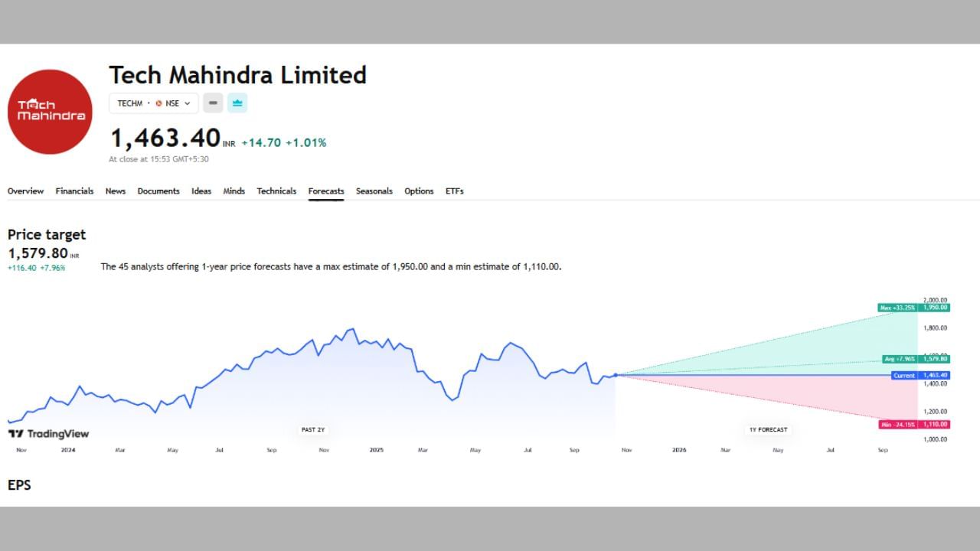Open the Financials tab

click(x=74, y=191)
